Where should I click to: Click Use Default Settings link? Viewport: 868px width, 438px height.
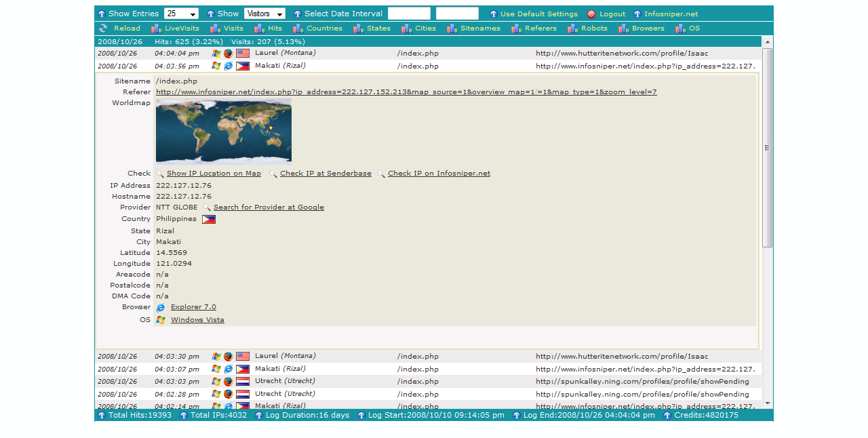coord(539,14)
